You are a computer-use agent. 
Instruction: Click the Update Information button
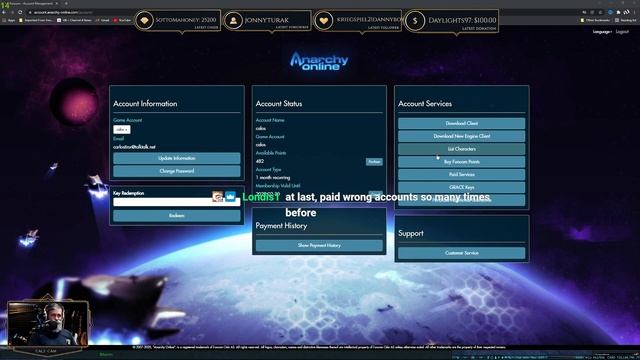177,158
